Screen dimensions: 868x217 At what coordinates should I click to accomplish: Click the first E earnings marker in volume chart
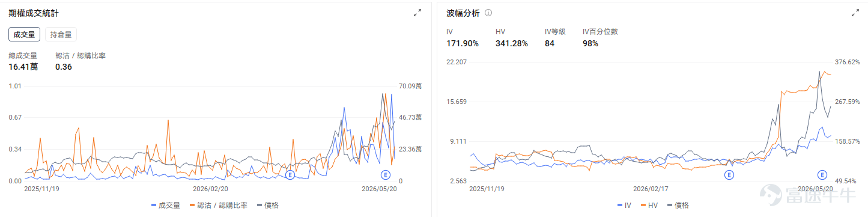pyautogui.click(x=290, y=175)
